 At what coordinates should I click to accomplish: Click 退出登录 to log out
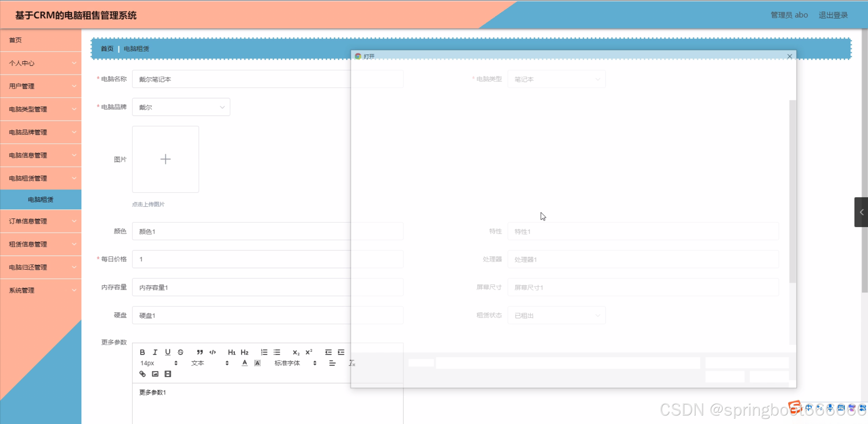(833, 15)
